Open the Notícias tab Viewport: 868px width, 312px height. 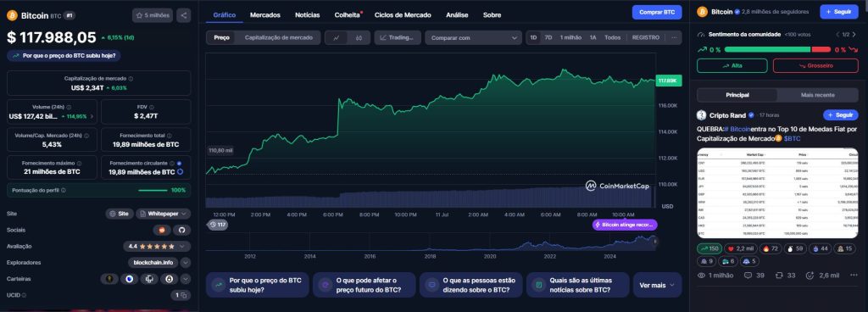click(x=307, y=15)
